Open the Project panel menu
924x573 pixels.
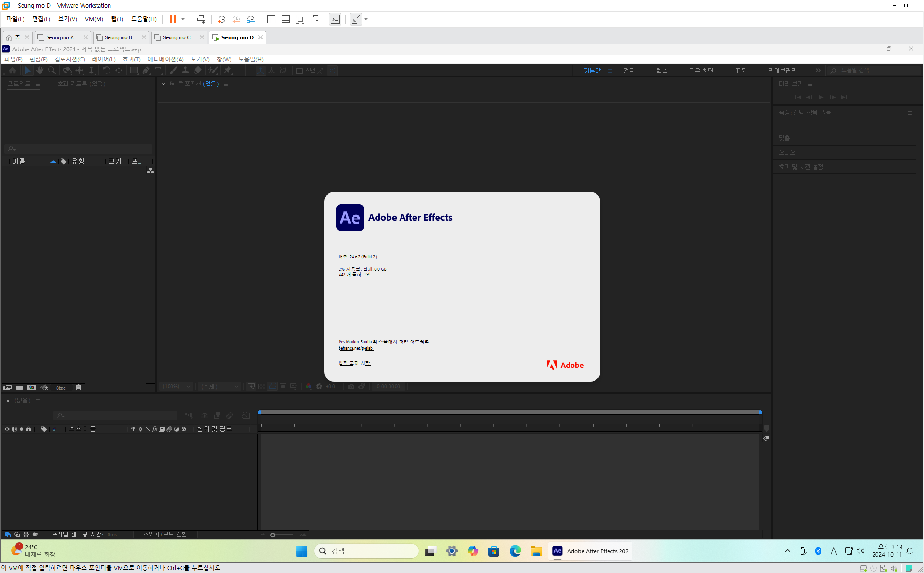click(x=38, y=84)
